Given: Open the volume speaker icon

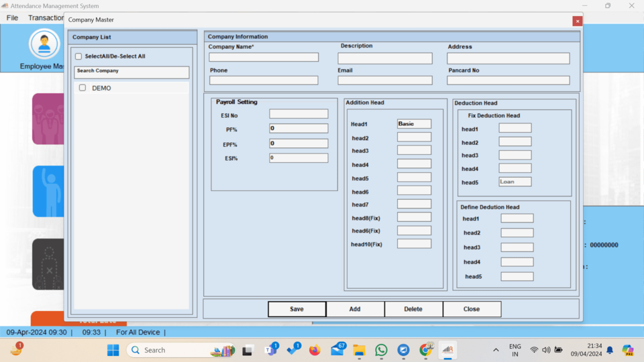Looking at the screenshot, I should point(546,350).
